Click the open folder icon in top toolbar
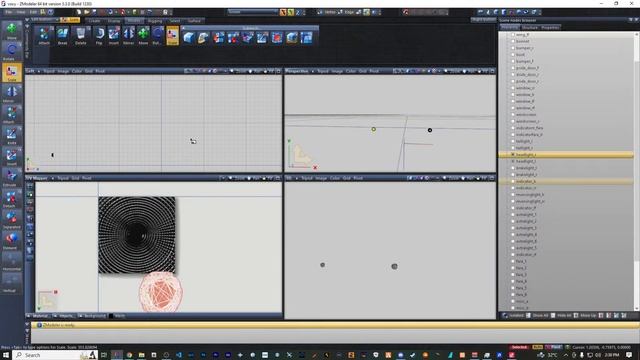Viewport: 640px width, 360px height. [x=87, y=12]
